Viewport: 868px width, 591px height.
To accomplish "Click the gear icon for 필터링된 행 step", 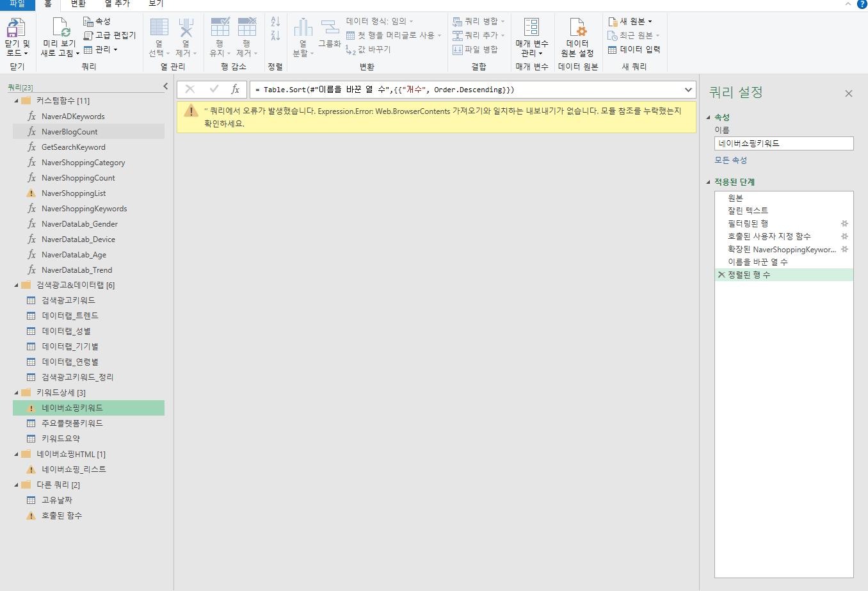I will point(844,223).
